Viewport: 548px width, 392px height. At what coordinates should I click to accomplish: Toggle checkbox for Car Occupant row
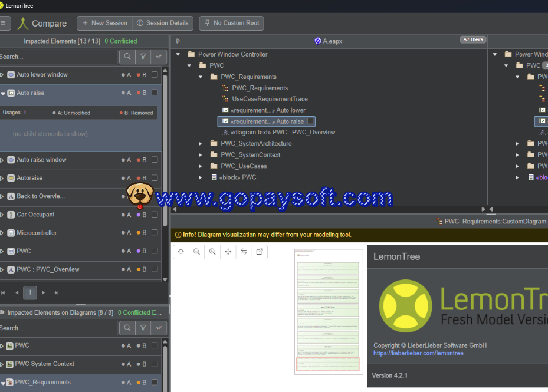155,215
